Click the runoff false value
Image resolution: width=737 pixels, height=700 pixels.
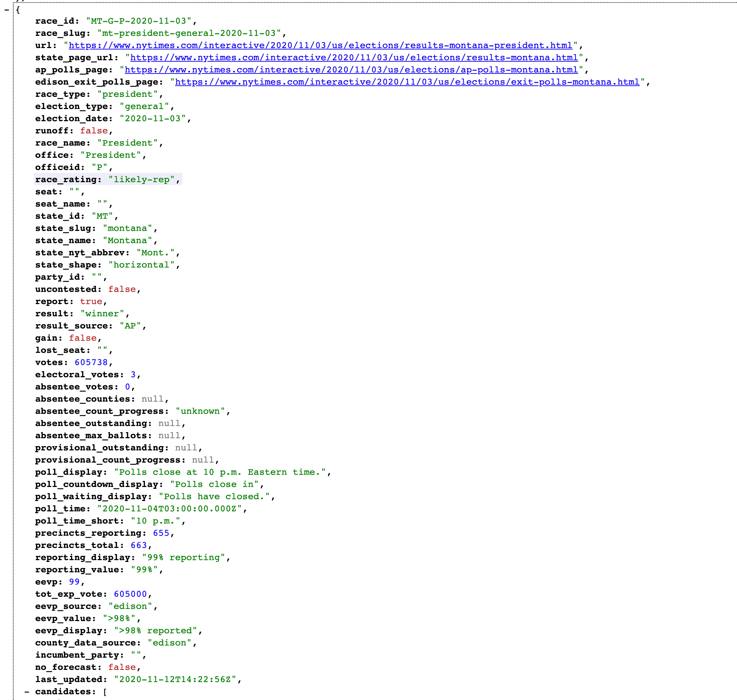point(94,131)
